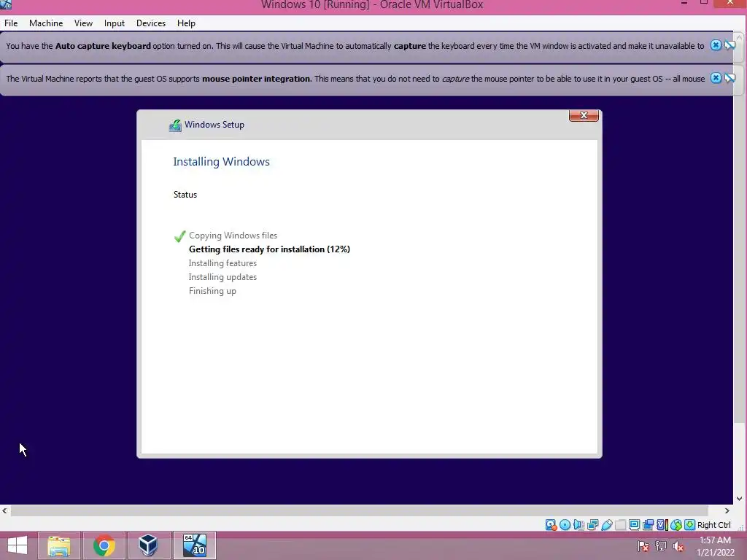The image size is (747, 560).
Task: Click the horizontal scrollbar right arrow
Action: pyautogui.click(x=727, y=510)
